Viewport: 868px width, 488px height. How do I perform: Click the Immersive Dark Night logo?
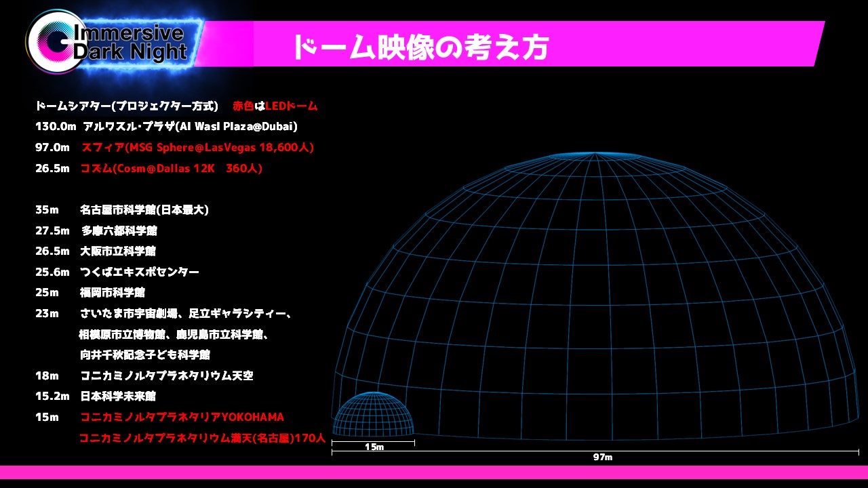point(112,43)
